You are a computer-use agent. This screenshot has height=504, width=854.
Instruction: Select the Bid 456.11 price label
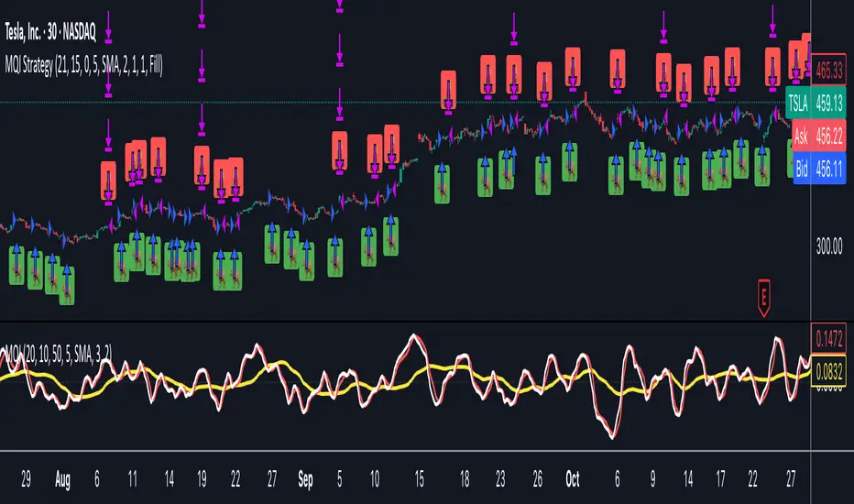coord(819,170)
